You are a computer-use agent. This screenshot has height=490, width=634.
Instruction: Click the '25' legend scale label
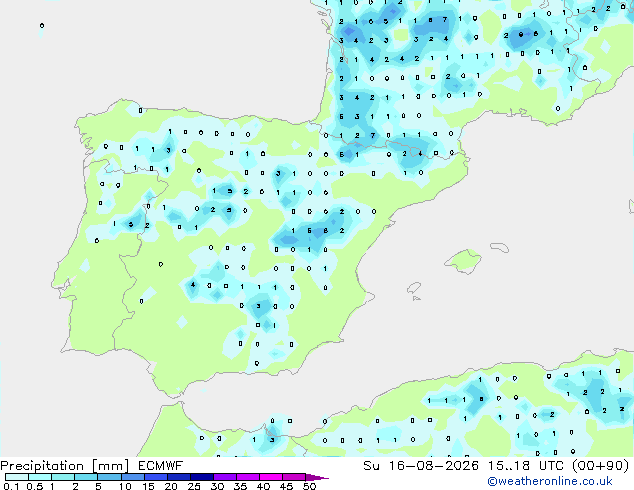[x=194, y=486]
